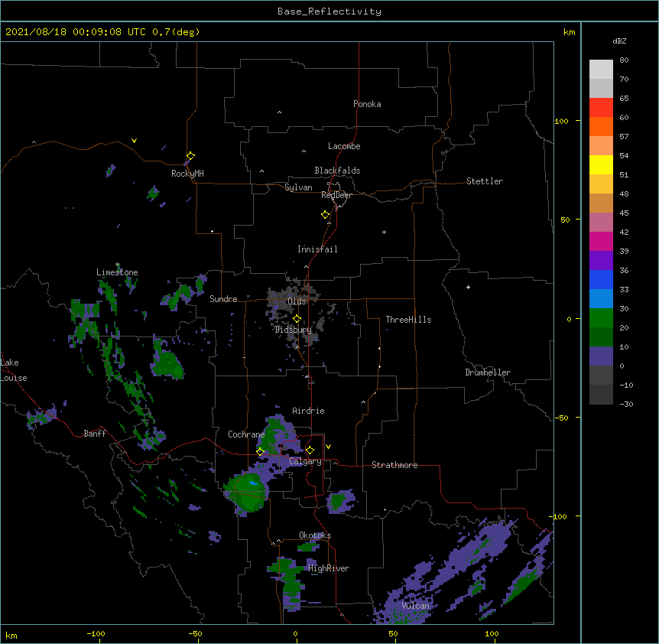Click the Didsbury town label
The image size is (659, 644).
click(x=293, y=330)
